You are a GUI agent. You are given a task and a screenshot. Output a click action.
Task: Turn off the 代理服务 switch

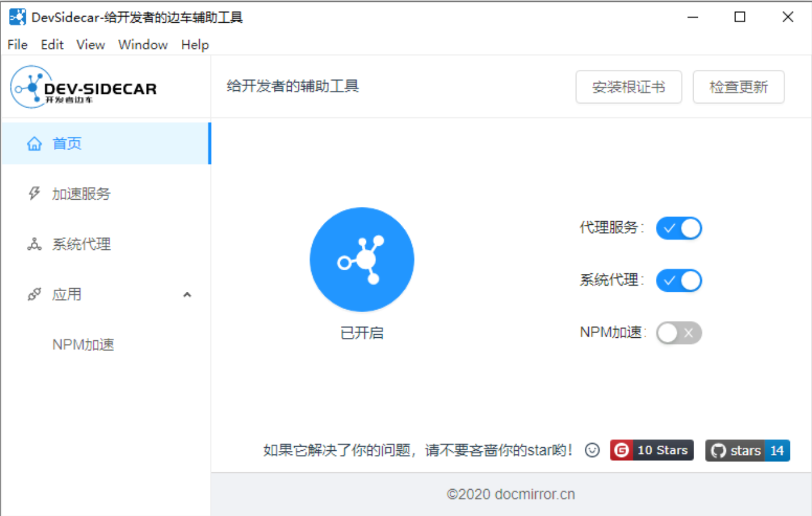pos(679,228)
